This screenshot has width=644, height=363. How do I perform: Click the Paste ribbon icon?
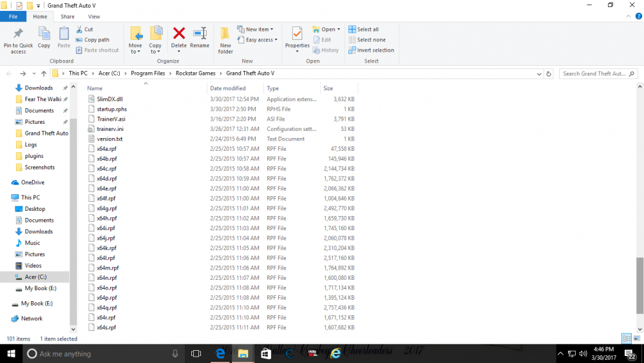tap(64, 34)
